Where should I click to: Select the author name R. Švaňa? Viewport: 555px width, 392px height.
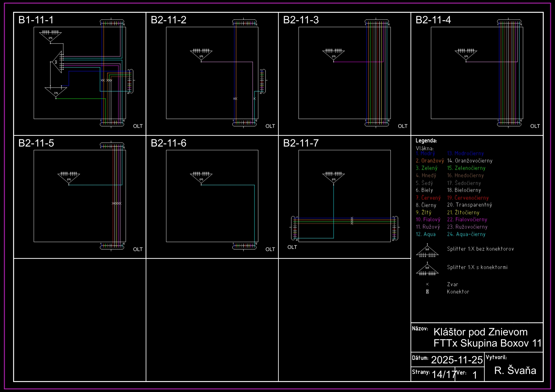(x=515, y=370)
